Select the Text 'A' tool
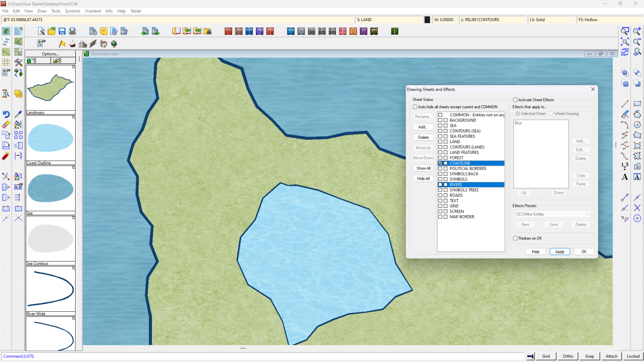This screenshot has height=362, width=644. pos(625,177)
